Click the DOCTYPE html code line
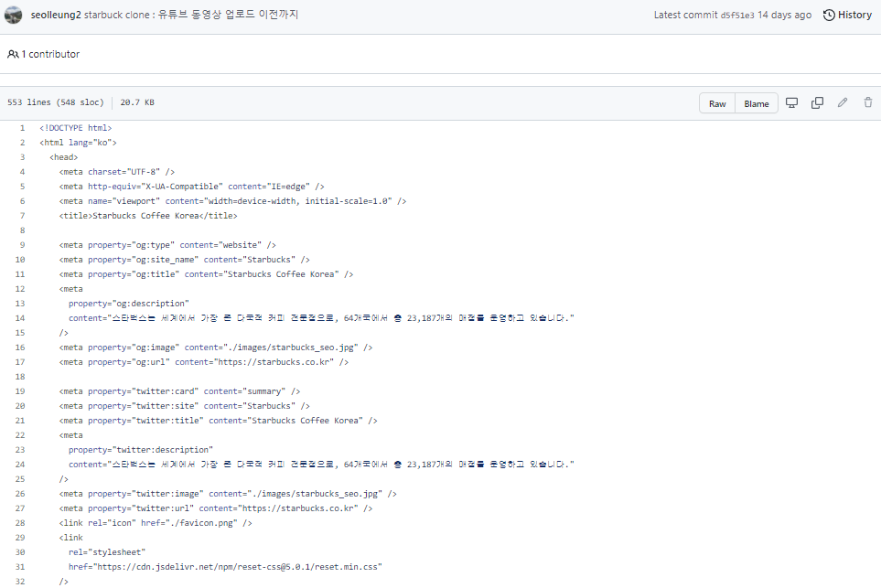Screen dimensions: 881x588 pyautogui.click(x=76, y=128)
